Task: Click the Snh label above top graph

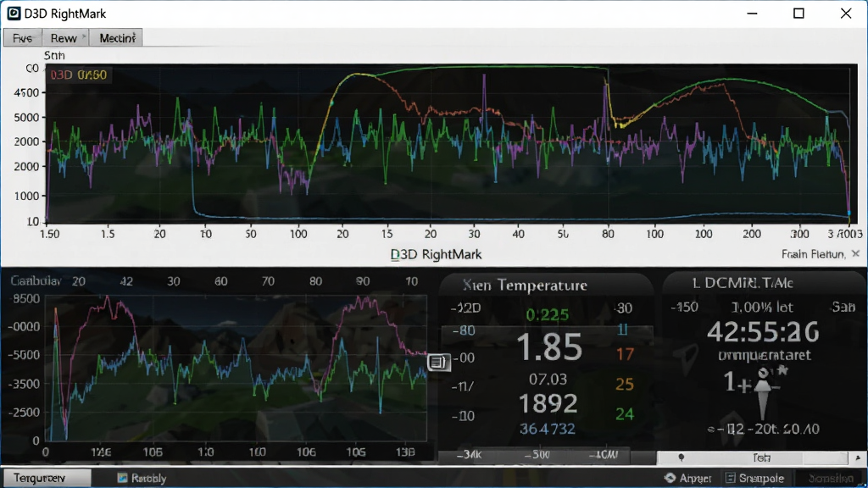Action: pyautogui.click(x=54, y=55)
